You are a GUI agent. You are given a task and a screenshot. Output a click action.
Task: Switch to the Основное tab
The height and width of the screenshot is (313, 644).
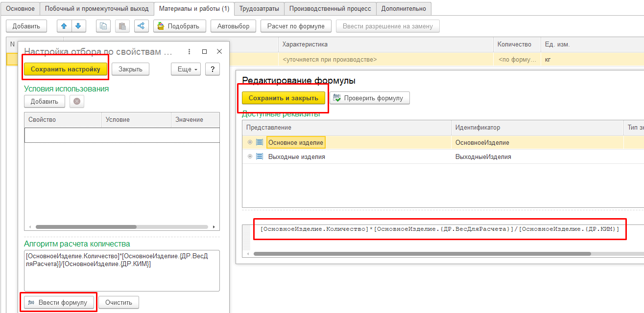click(20, 8)
